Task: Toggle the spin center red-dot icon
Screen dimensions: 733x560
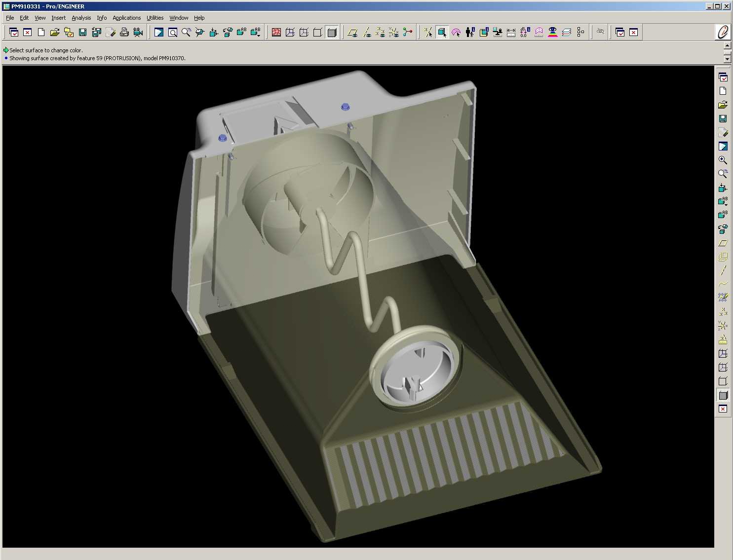Action: pyautogui.click(x=408, y=33)
